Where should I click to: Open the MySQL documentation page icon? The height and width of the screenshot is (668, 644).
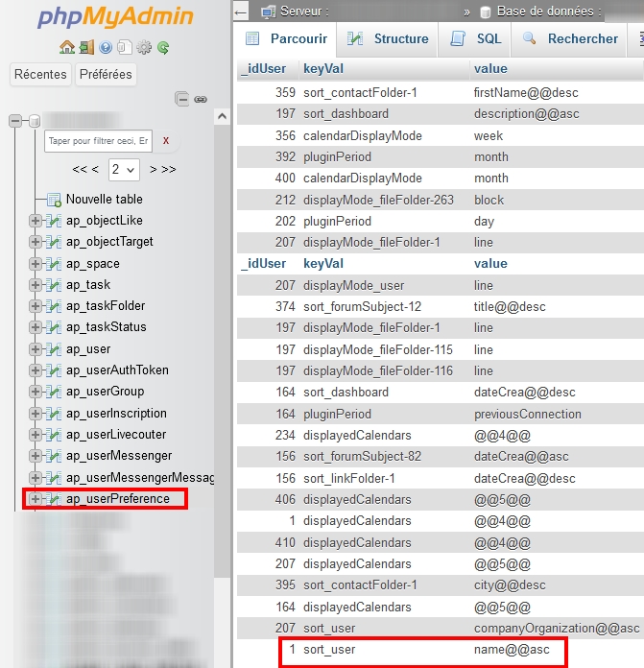125,47
